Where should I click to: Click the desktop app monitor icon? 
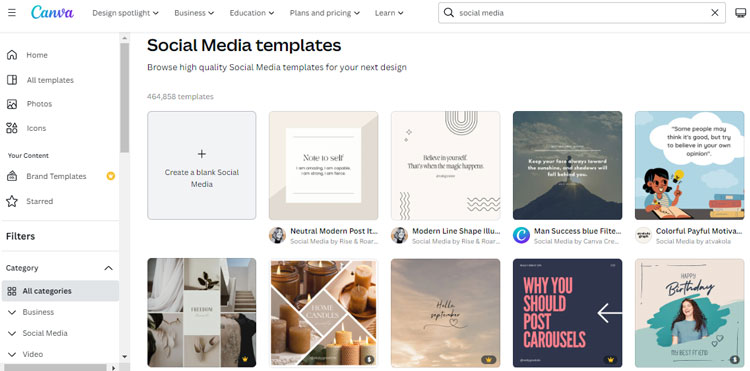(x=740, y=13)
